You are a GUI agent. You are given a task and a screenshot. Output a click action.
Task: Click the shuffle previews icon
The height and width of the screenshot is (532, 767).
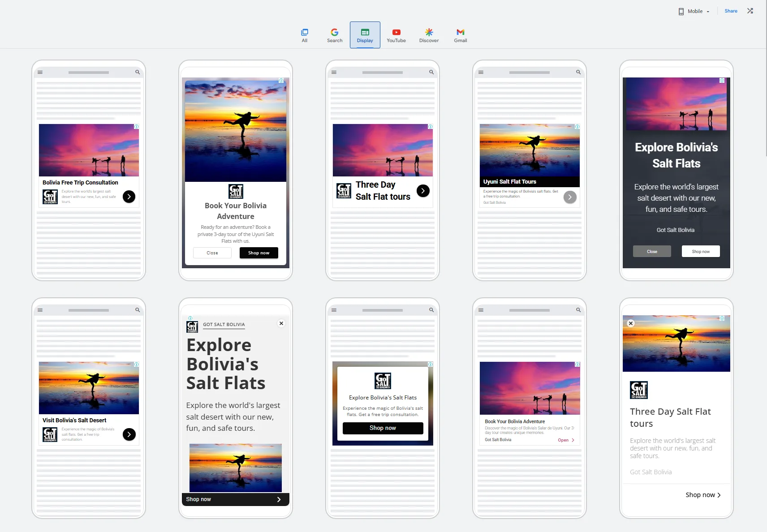pos(750,11)
